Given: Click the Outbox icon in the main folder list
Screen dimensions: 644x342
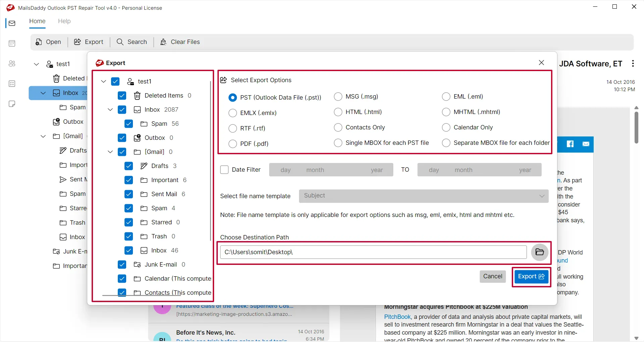Looking at the screenshot, I should (x=56, y=122).
